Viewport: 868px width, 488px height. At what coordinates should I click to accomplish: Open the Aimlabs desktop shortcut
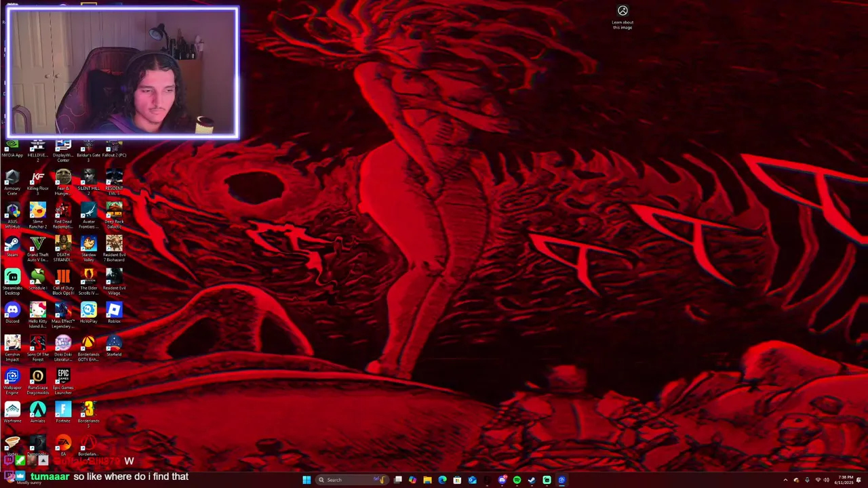38,413
